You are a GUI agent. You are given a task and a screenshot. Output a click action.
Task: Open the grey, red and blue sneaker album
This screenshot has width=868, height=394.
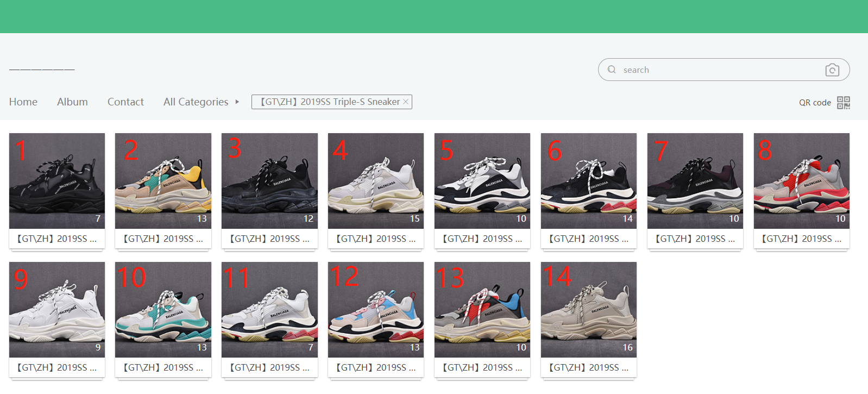tap(482, 309)
